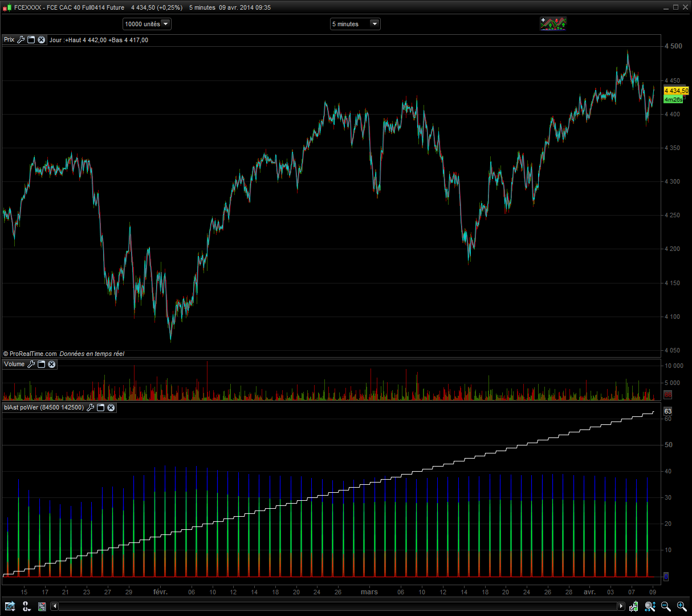Open the 5 minutes timeframe dropdown

point(355,24)
